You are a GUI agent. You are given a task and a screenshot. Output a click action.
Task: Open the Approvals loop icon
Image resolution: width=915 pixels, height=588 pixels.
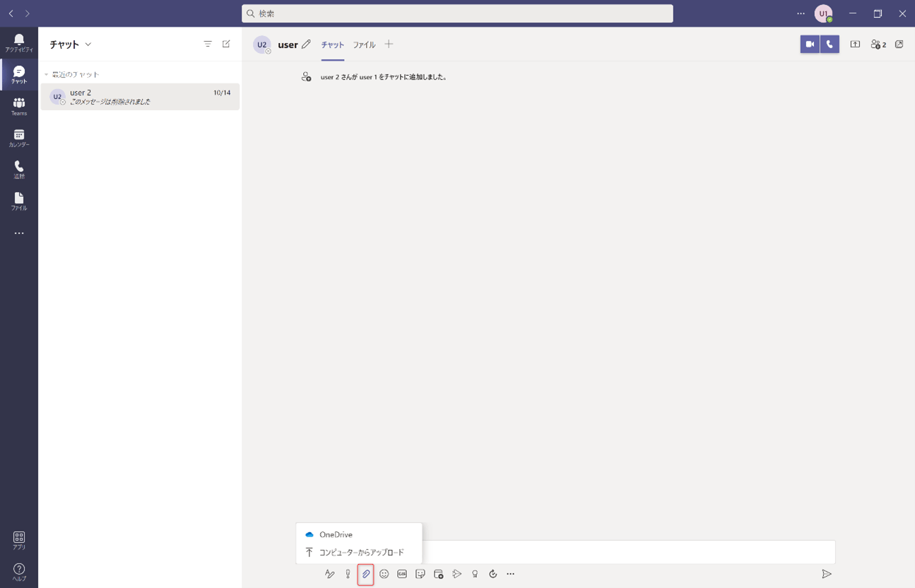coord(493,574)
